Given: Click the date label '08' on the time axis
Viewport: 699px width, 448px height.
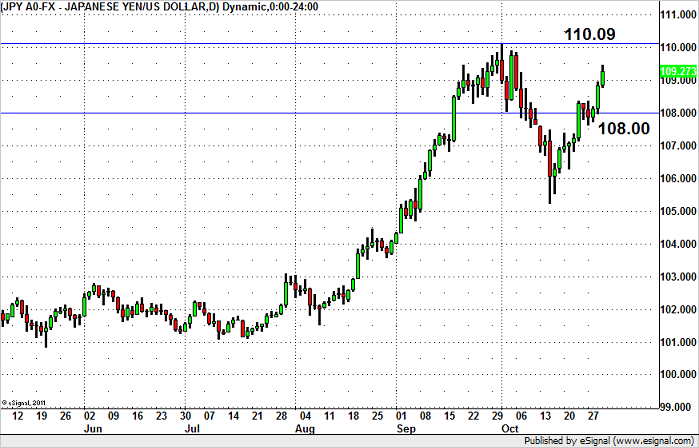Looking at the screenshot, I should point(426,416).
